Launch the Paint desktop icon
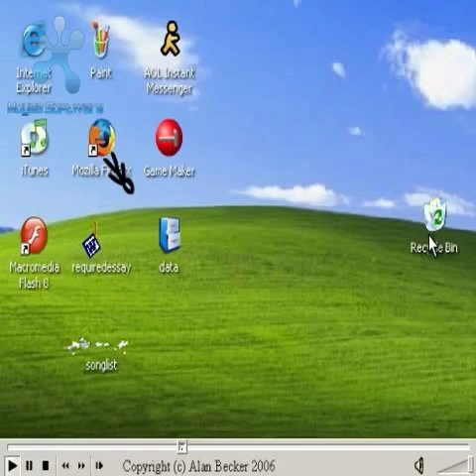Screen dimensions: 476x476 pos(101,41)
